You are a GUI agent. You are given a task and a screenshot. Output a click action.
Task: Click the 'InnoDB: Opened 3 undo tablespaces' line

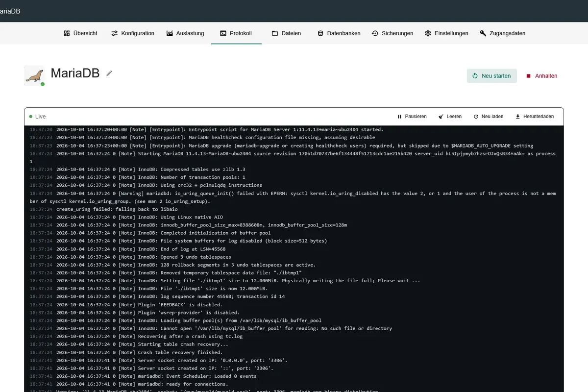[x=130, y=257]
